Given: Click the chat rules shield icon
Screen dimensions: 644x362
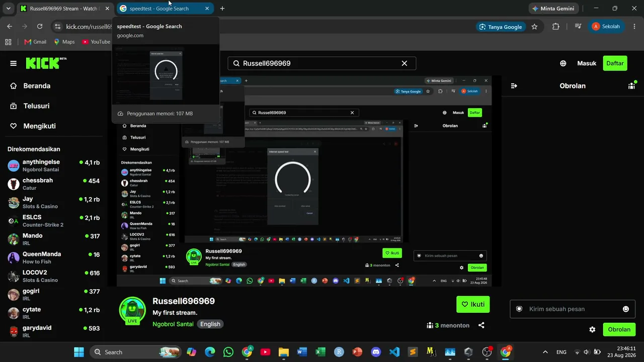Looking at the screenshot, I should point(519,309).
